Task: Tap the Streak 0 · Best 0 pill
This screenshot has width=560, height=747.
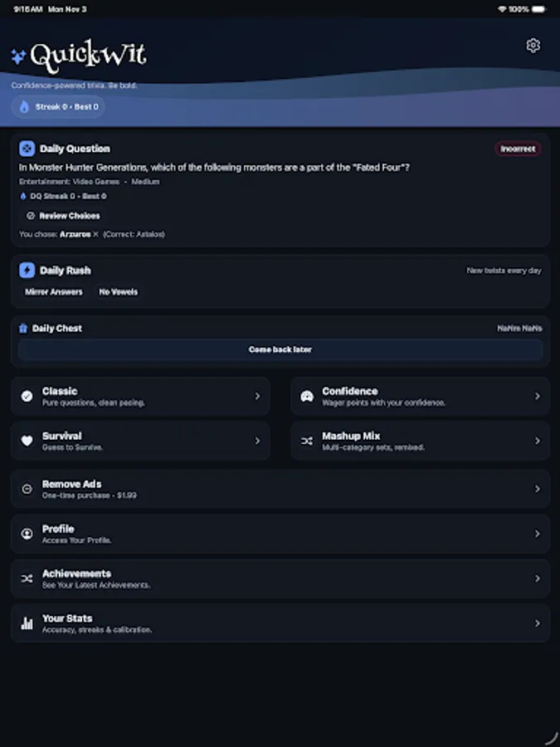Action: coord(58,107)
